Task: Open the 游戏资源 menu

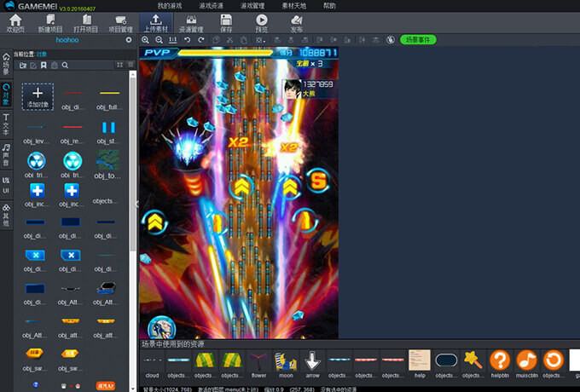Action: (x=211, y=6)
